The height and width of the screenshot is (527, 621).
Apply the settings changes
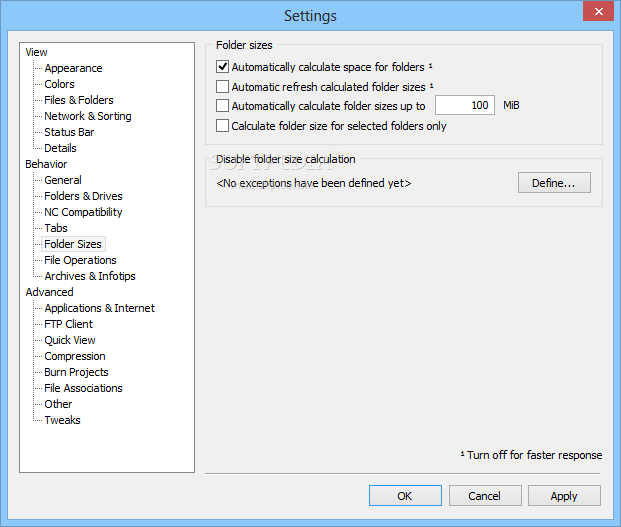564,496
